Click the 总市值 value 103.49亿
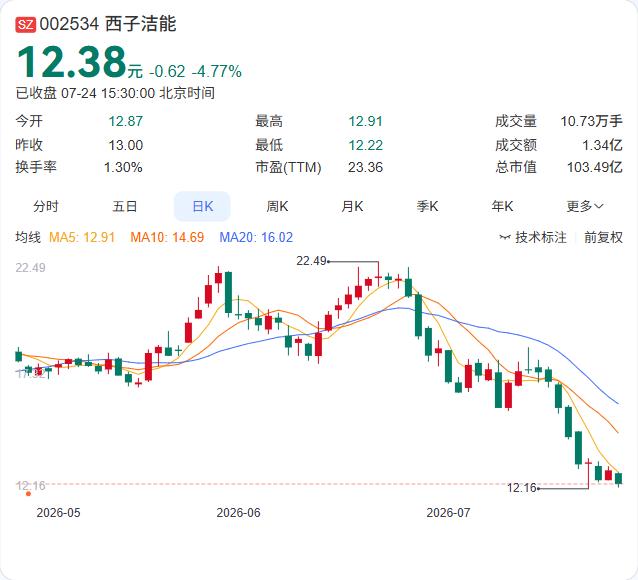 pos(595,167)
